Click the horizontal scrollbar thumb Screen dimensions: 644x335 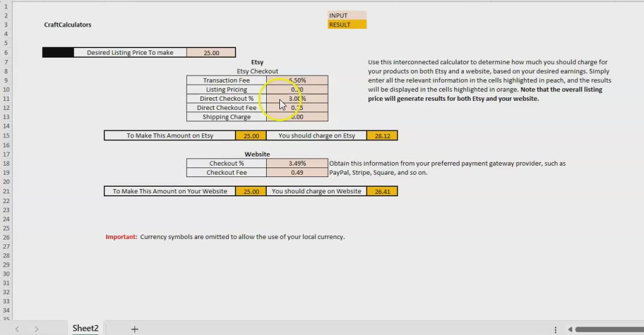pyautogui.click(x=608, y=329)
